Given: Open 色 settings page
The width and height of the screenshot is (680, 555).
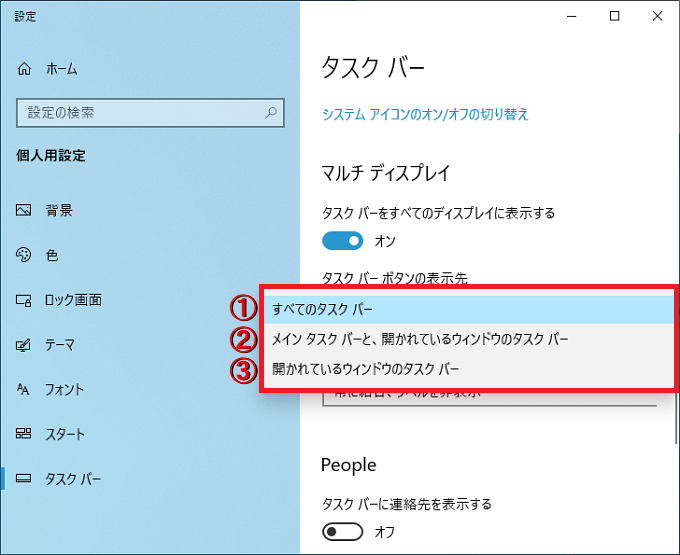Looking at the screenshot, I should (x=150, y=255).
